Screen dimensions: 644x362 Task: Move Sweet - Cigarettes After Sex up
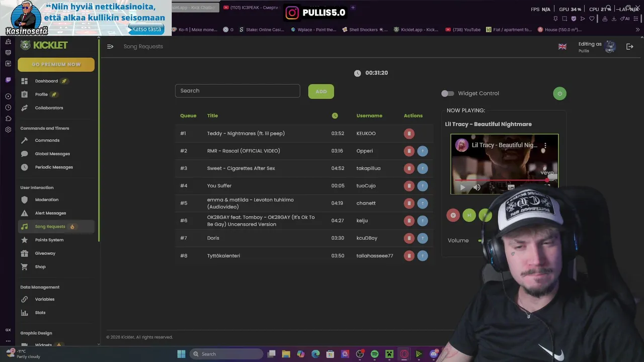pyautogui.click(x=423, y=168)
